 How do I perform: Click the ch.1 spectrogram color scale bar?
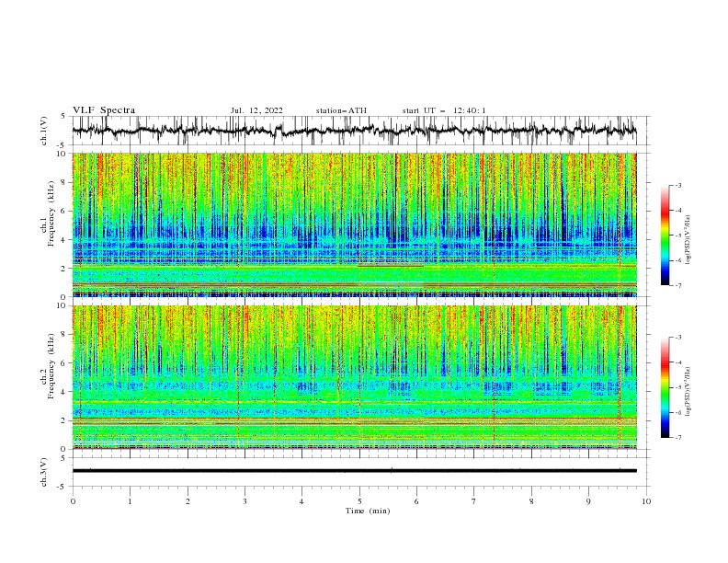click(x=665, y=236)
